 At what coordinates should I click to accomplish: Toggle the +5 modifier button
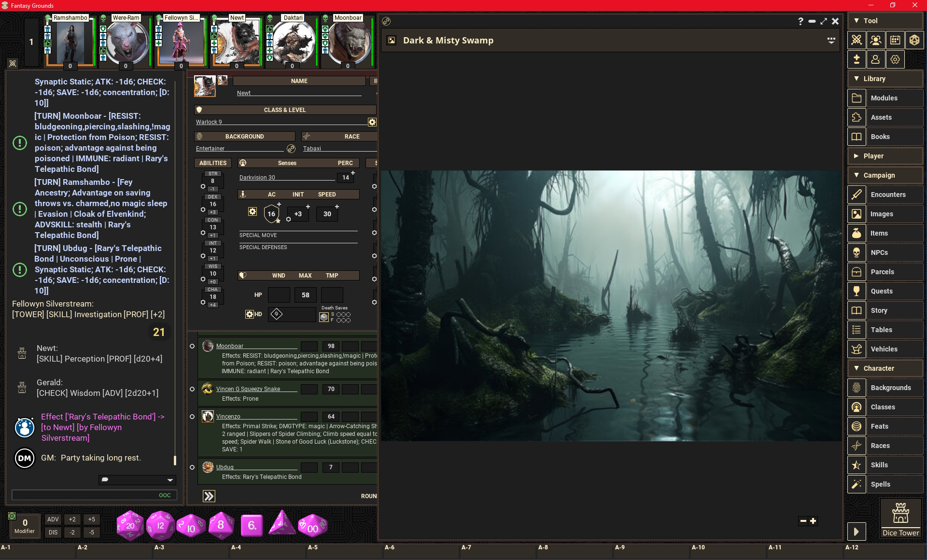point(92,519)
